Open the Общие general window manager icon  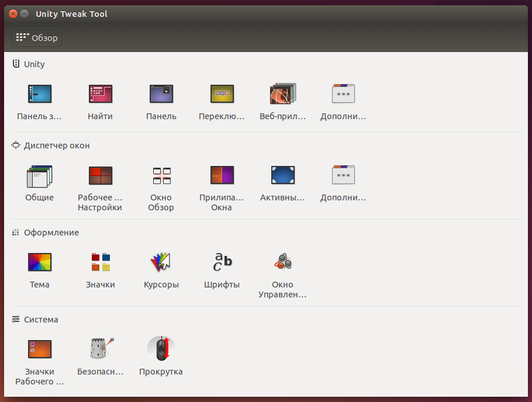39,176
